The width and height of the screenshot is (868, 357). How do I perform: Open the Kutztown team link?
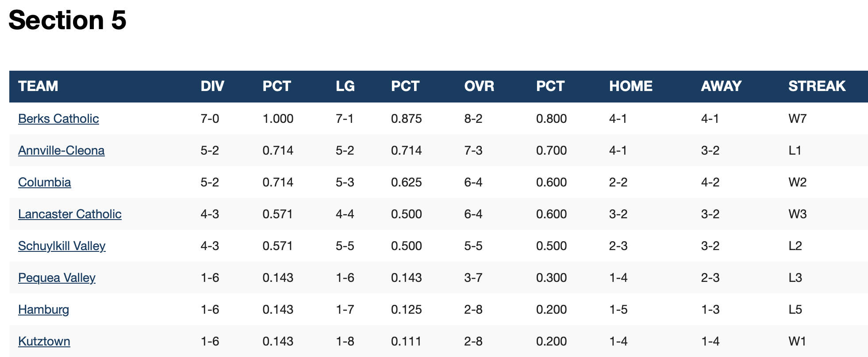(44, 341)
